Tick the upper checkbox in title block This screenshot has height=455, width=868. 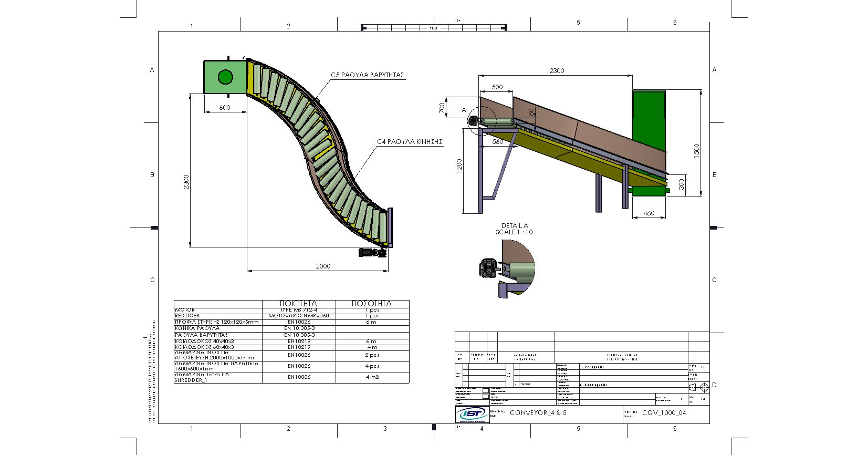[x=485, y=390]
